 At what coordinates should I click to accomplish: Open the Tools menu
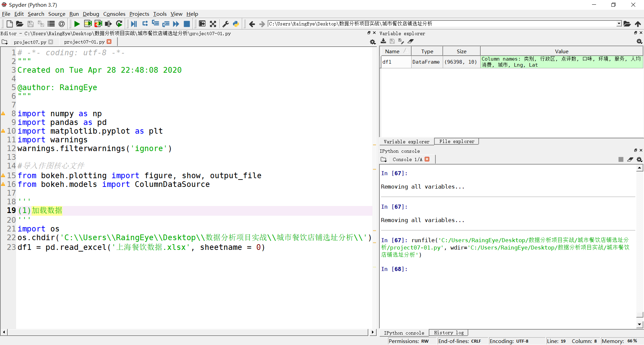pos(160,14)
